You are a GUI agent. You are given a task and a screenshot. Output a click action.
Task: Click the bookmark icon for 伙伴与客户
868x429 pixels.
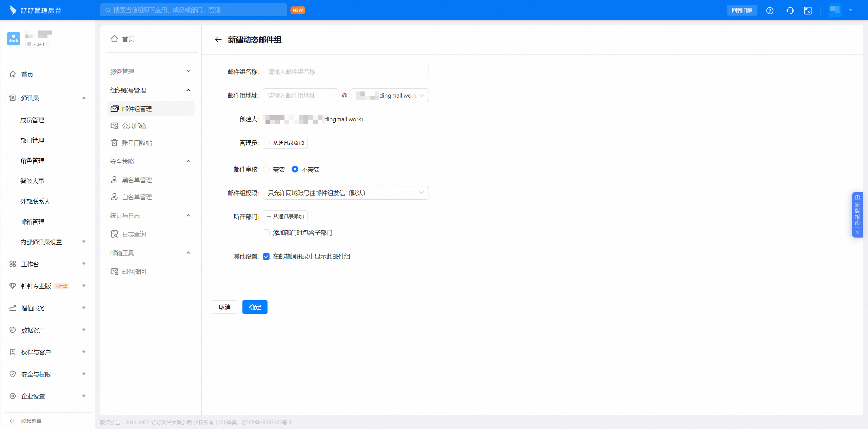tap(13, 352)
